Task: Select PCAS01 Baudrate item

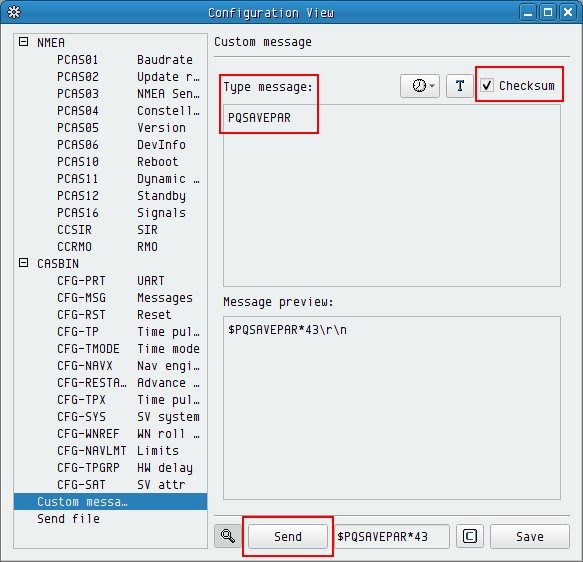Action: click(110, 59)
